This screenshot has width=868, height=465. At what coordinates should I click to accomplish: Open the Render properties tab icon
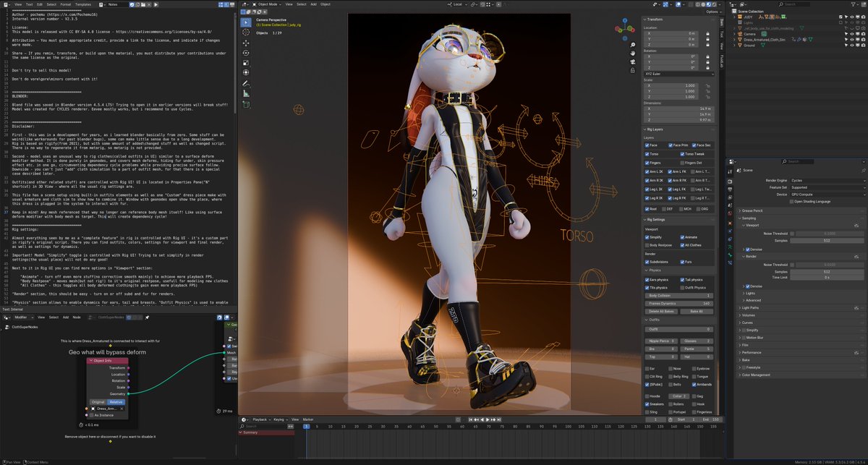(730, 183)
